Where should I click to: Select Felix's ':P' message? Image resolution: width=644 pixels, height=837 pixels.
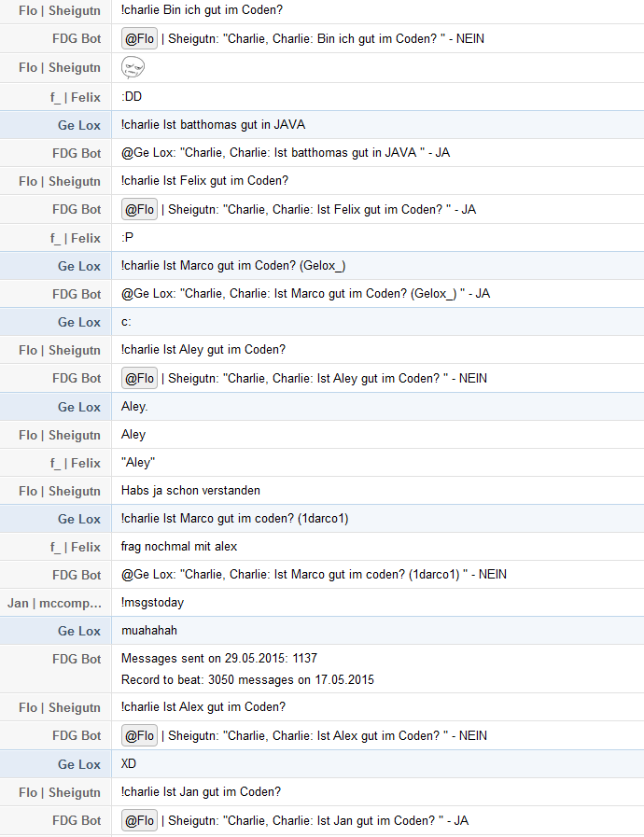[127, 238]
